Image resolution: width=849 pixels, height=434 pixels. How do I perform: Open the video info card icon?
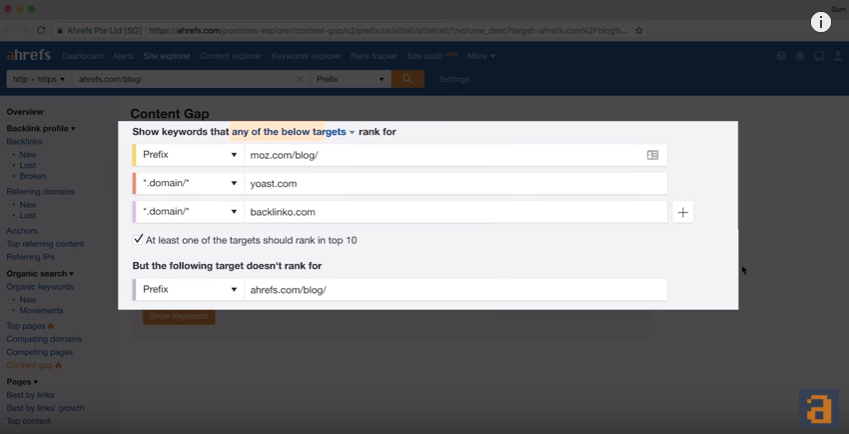[820, 22]
